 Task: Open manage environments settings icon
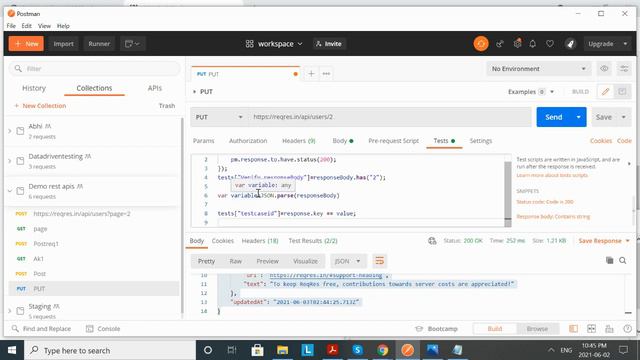pyautogui.click(x=624, y=69)
